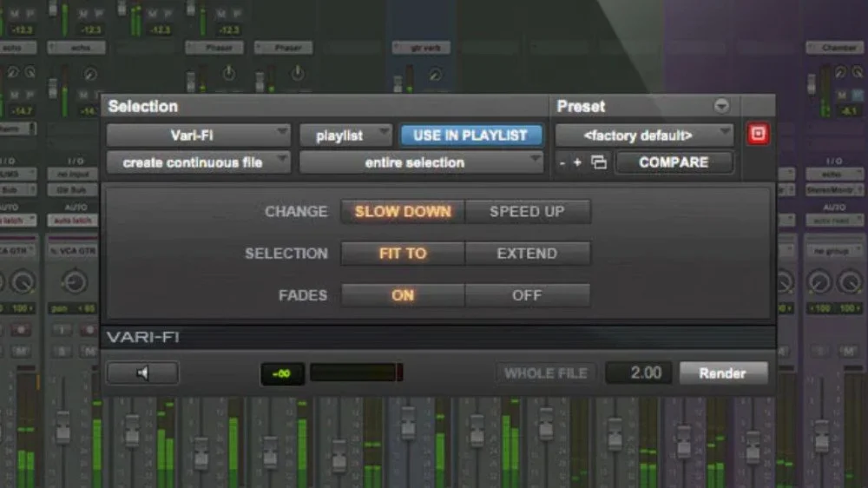
Task: Click the red target icon beside factory default
Action: click(757, 134)
